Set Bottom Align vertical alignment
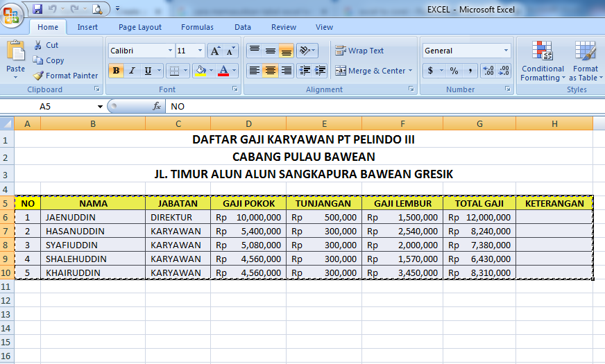 click(287, 51)
